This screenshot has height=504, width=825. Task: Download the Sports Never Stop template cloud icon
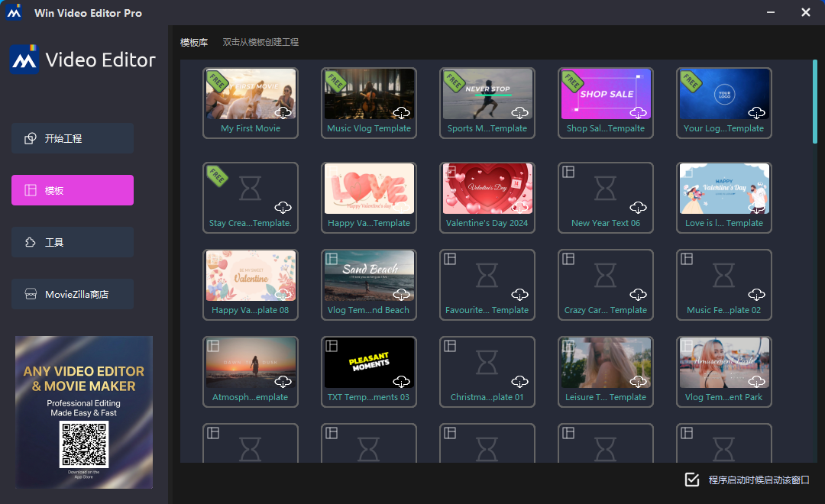pos(519,112)
